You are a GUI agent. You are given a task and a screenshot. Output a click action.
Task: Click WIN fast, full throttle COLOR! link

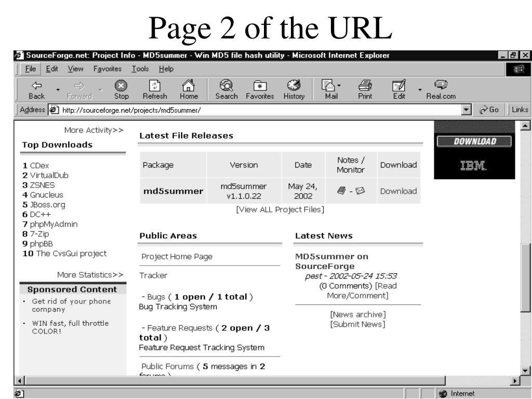(x=70, y=327)
